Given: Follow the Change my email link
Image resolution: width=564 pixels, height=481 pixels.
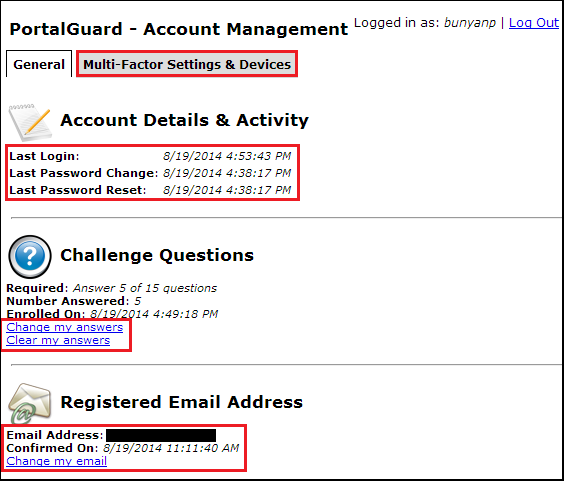Looking at the screenshot, I should 56,461.
